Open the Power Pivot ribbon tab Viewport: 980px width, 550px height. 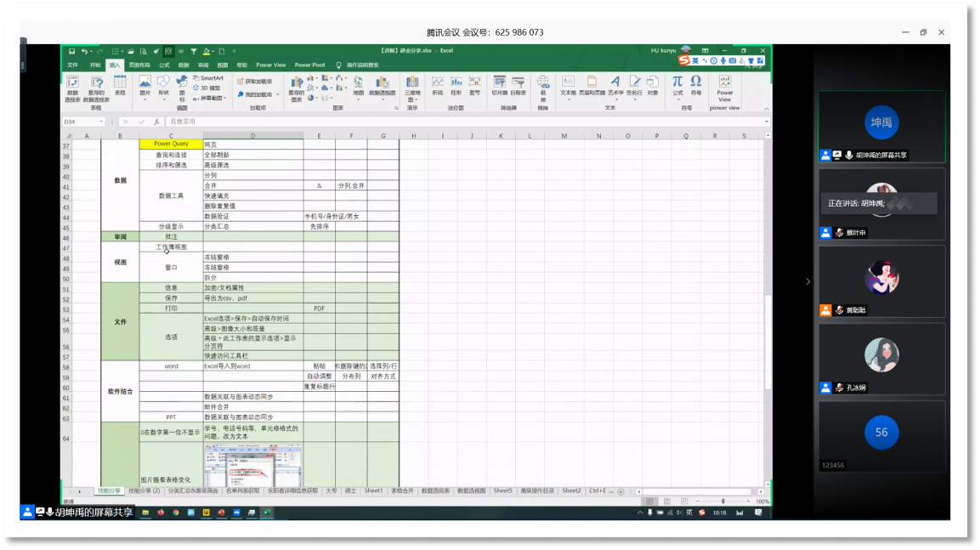pos(309,65)
